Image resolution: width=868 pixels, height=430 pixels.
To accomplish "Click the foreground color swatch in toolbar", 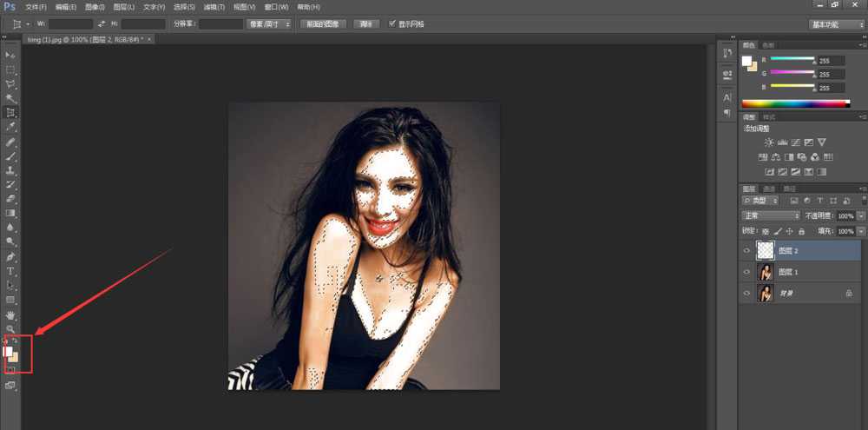I will click(x=9, y=351).
